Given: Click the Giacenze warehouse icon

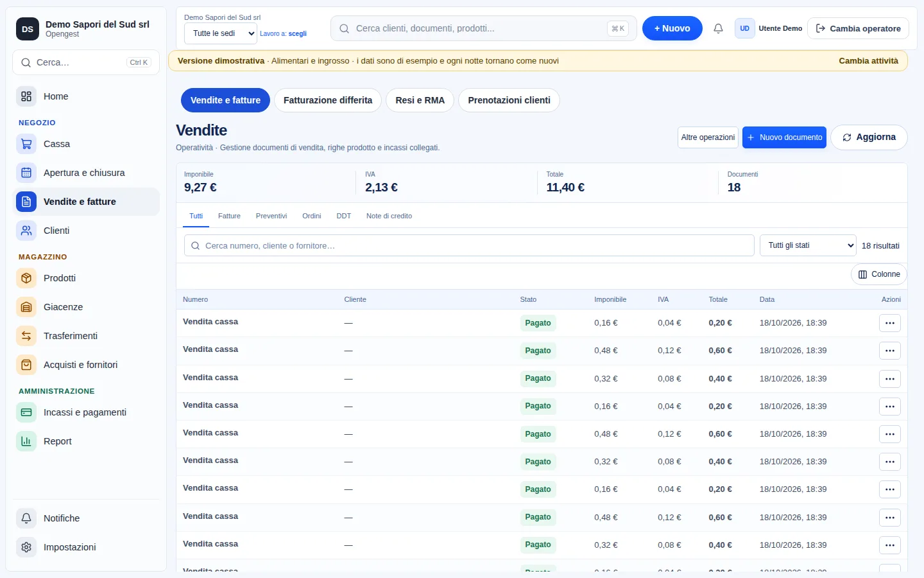Looking at the screenshot, I should click(26, 307).
